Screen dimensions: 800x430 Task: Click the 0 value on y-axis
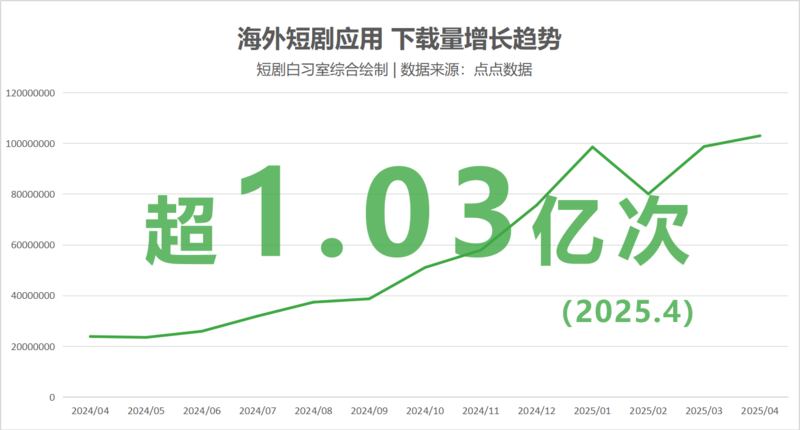pos(51,398)
